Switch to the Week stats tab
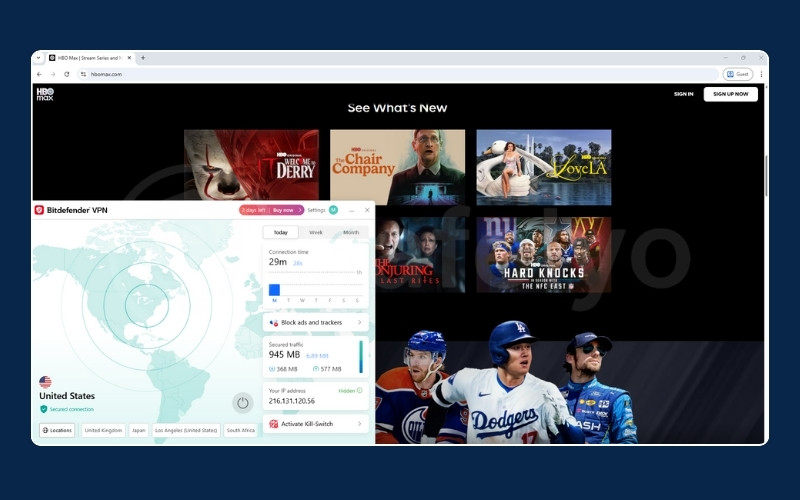800x500 pixels. [x=316, y=233]
